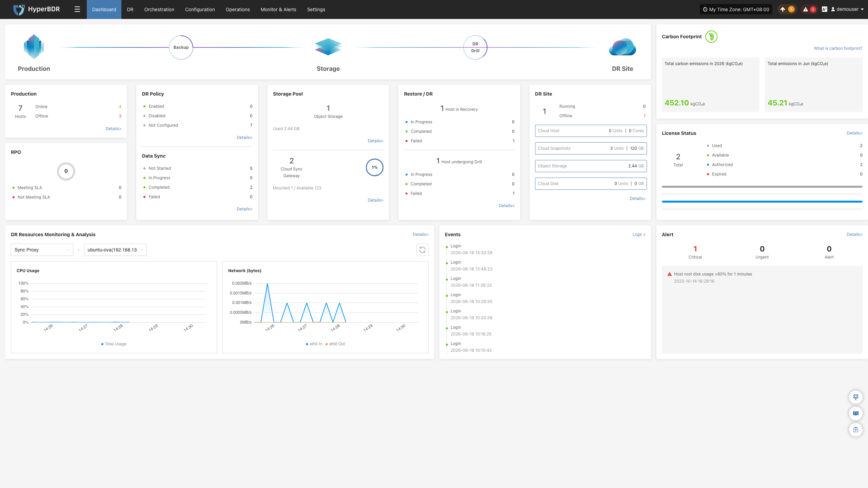The height and width of the screenshot is (488, 868).
Task: Toggle Total Usage legend in CPU chart
Action: click(x=114, y=344)
